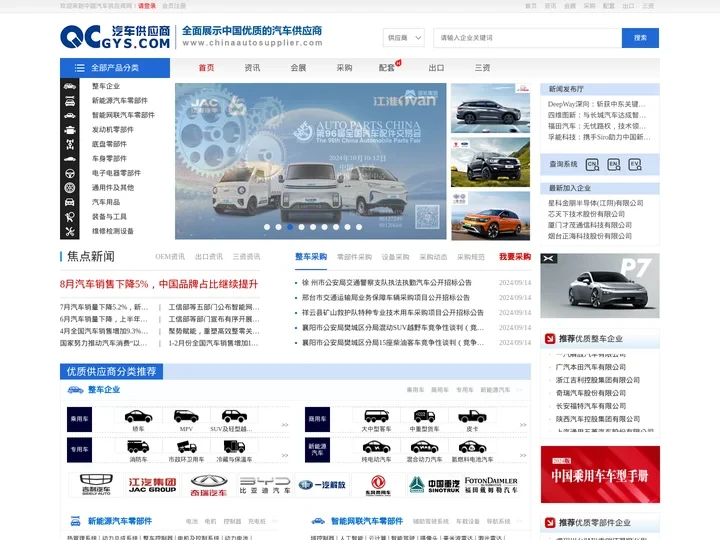Open 会展 in main navigation
Screen dimensions: 720x540
click(x=298, y=68)
